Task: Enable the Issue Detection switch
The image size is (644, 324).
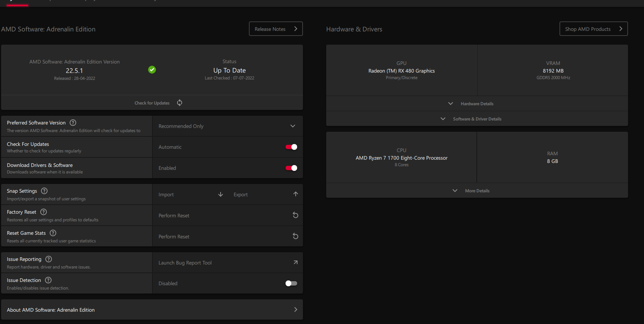Action: tap(291, 283)
